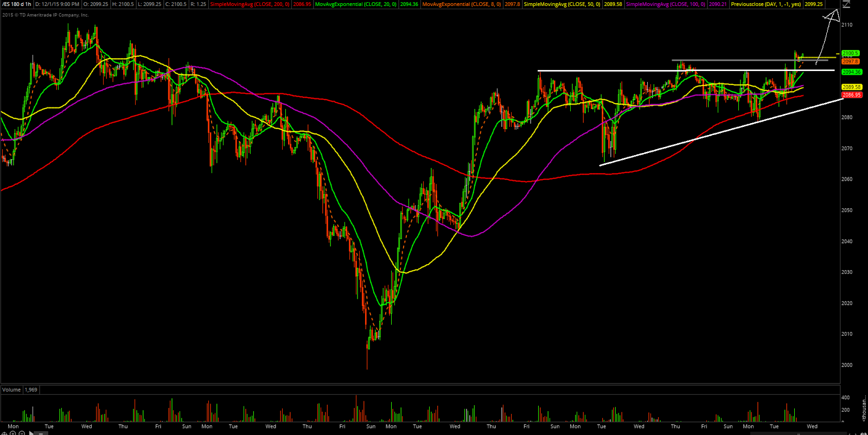Click the 2070 price axis label
The height and width of the screenshot is (435, 868).
click(x=847, y=148)
